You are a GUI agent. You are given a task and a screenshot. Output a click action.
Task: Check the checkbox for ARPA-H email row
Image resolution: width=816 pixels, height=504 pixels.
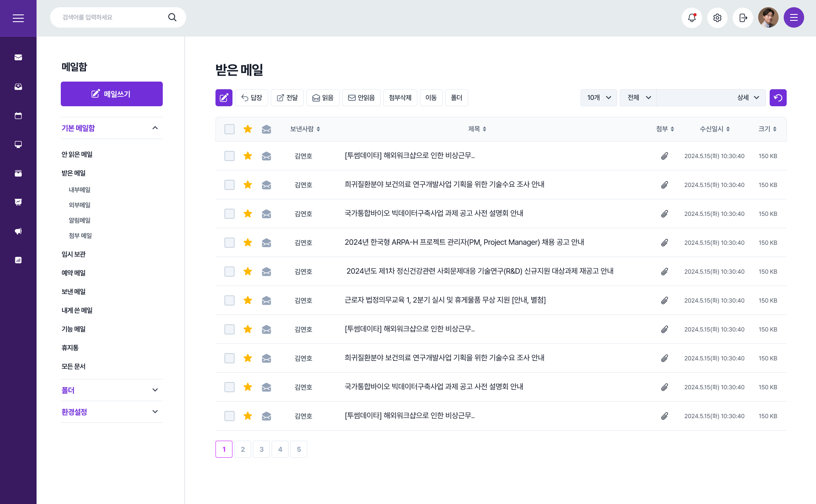[229, 243]
